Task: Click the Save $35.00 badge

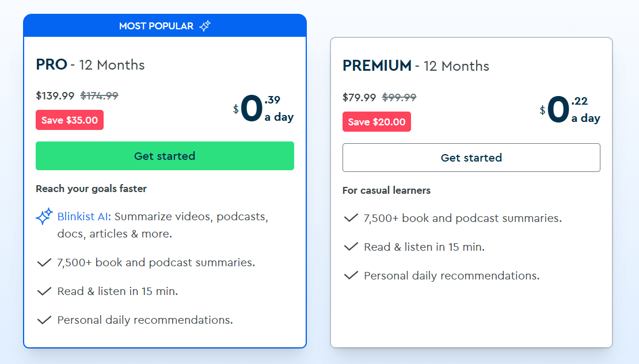Action: pos(70,120)
